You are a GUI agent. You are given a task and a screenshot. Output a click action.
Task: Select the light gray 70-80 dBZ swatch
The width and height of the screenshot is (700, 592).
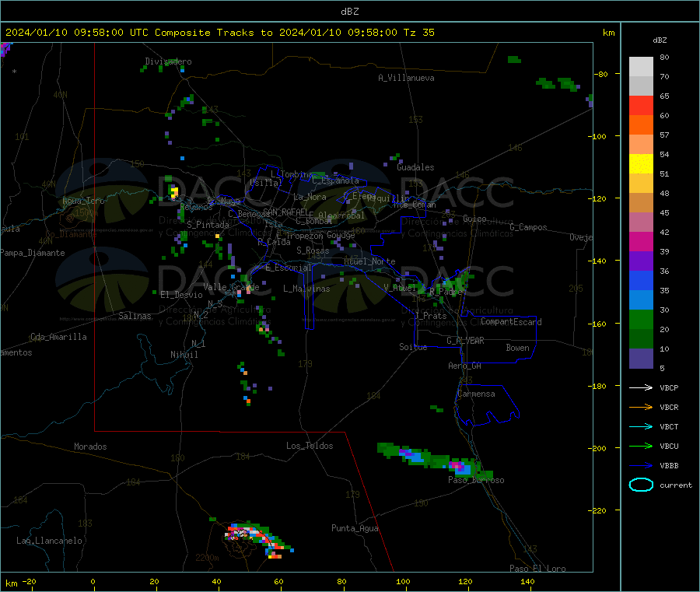point(641,67)
